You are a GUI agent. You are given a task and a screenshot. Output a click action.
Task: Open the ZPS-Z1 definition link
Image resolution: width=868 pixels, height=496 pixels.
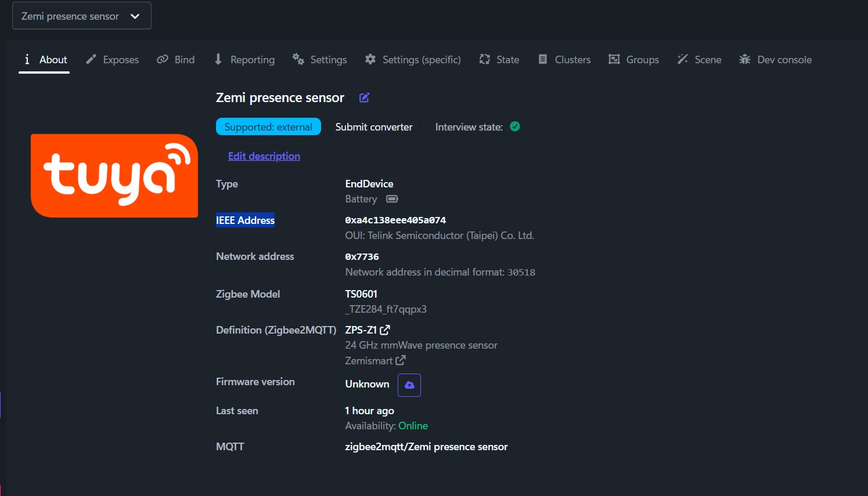[x=368, y=330]
